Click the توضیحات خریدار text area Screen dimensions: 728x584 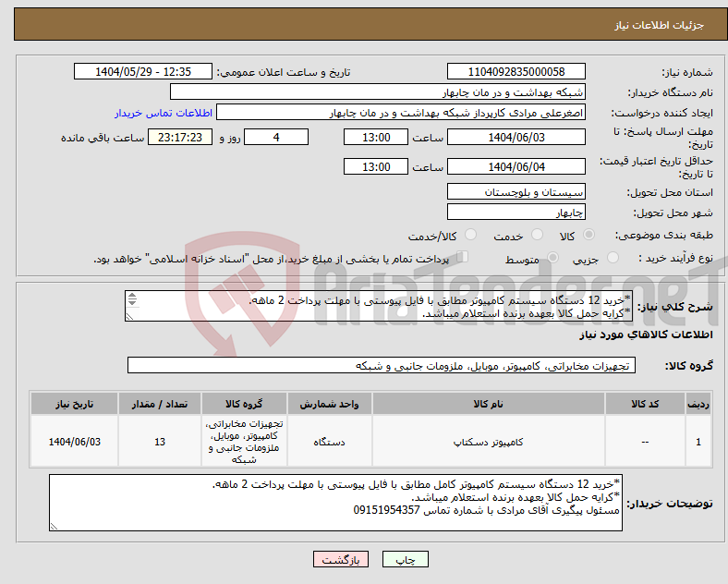[x=335, y=503]
